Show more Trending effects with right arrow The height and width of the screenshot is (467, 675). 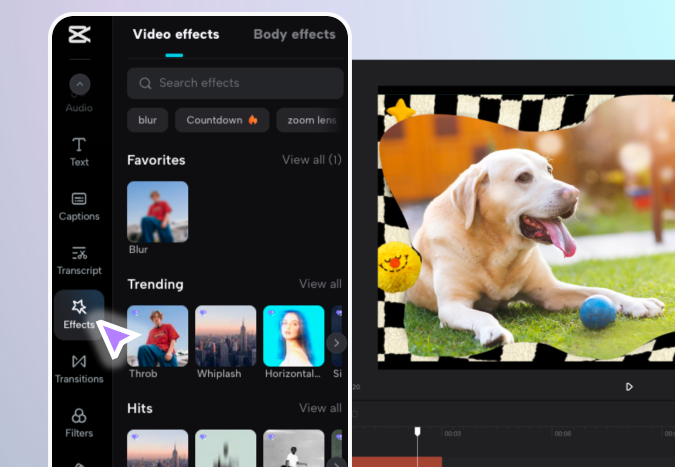pyautogui.click(x=336, y=343)
